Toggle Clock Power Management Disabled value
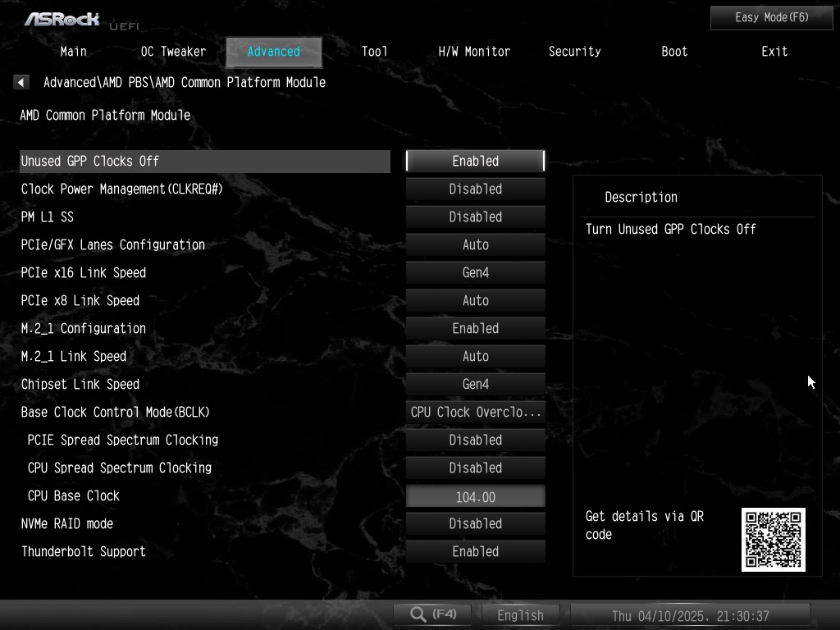840x630 pixels. pyautogui.click(x=475, y=189)
